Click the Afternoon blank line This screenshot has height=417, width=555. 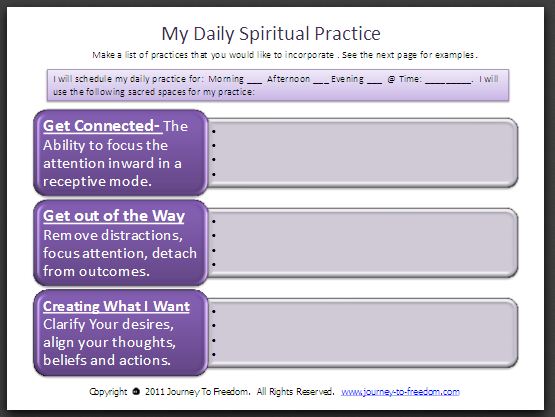321,82
